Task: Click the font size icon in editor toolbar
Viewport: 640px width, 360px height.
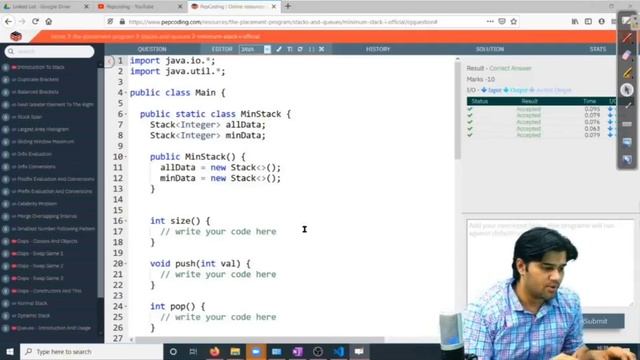Action: (x=290, y=49)
